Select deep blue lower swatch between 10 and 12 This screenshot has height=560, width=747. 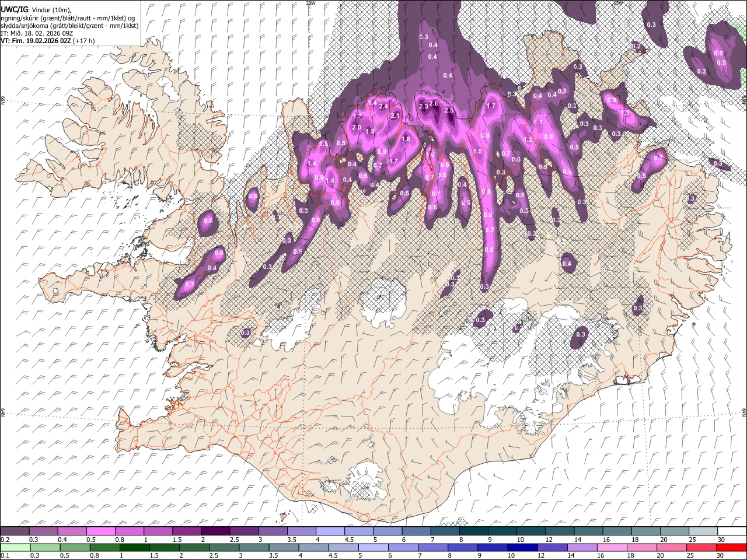coord(522,547)
